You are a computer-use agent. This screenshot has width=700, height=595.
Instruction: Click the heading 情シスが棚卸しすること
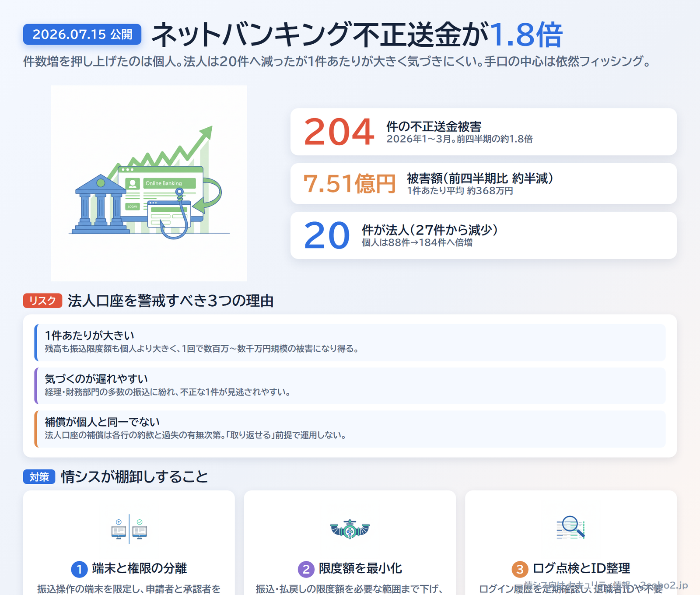134,476
